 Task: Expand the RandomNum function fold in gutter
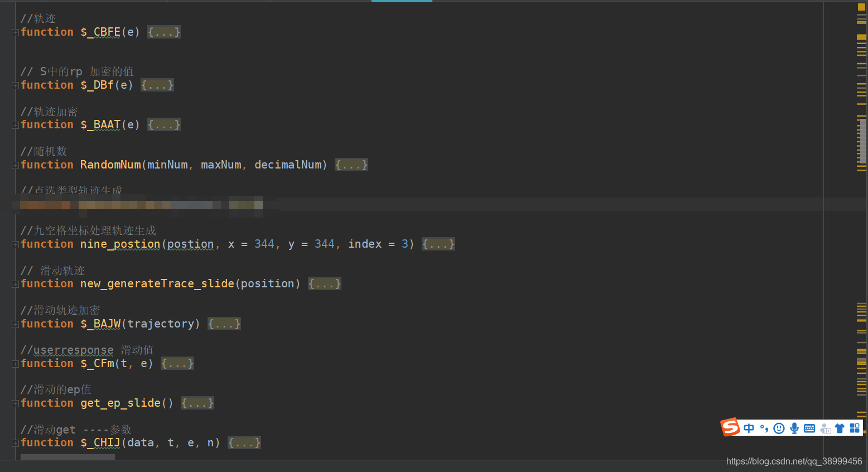[16, 165]
